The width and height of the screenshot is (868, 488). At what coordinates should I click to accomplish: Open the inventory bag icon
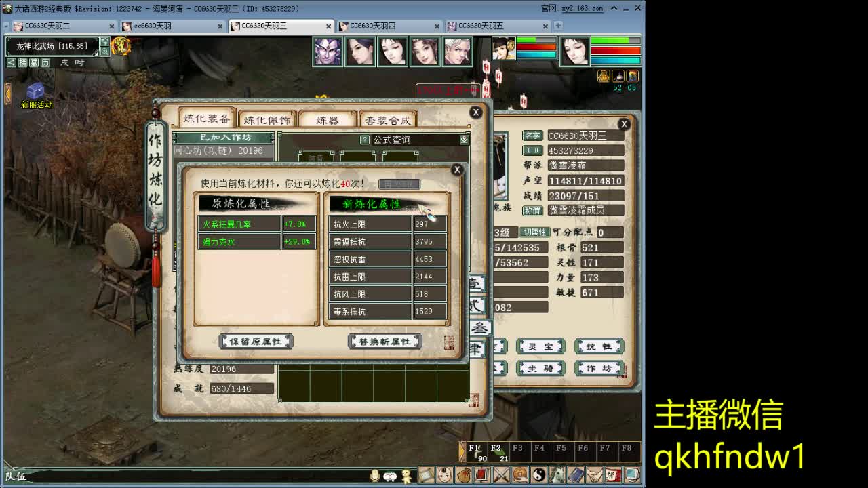tap(464, 474)
